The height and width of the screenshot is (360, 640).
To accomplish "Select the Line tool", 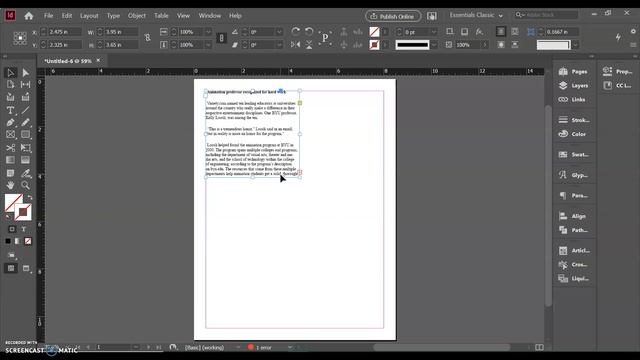I will coord(25,110).
